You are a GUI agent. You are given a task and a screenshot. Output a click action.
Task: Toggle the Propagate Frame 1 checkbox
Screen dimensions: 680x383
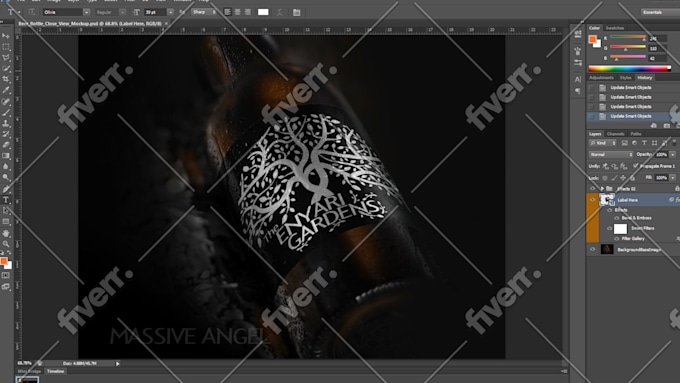pos(636,166)
